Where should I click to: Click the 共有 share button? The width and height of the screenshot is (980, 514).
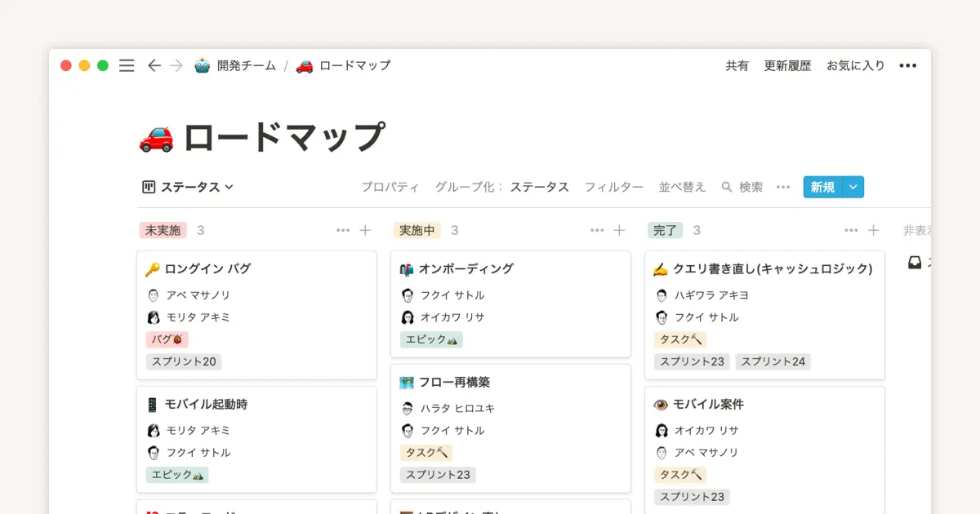tap(736, 65)
